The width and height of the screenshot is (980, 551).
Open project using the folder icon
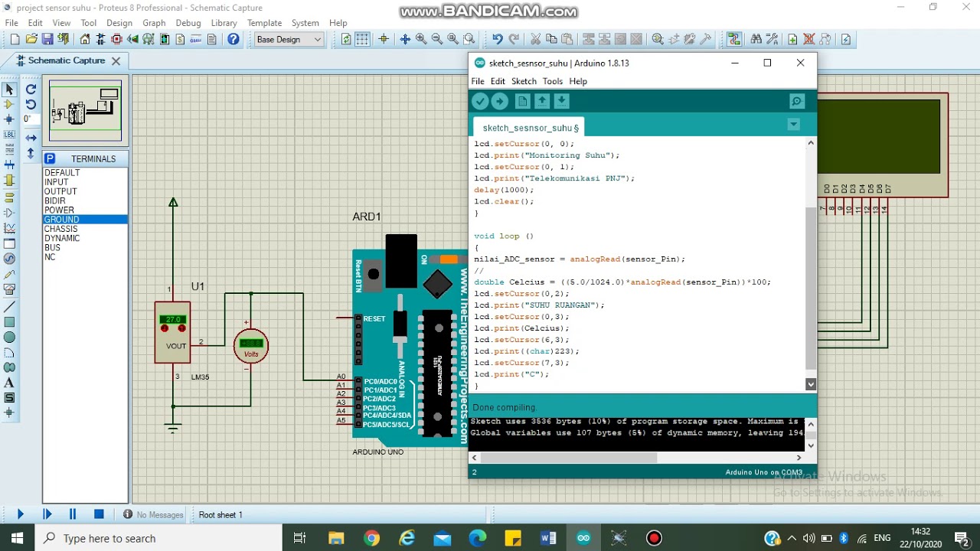point(31,39)
